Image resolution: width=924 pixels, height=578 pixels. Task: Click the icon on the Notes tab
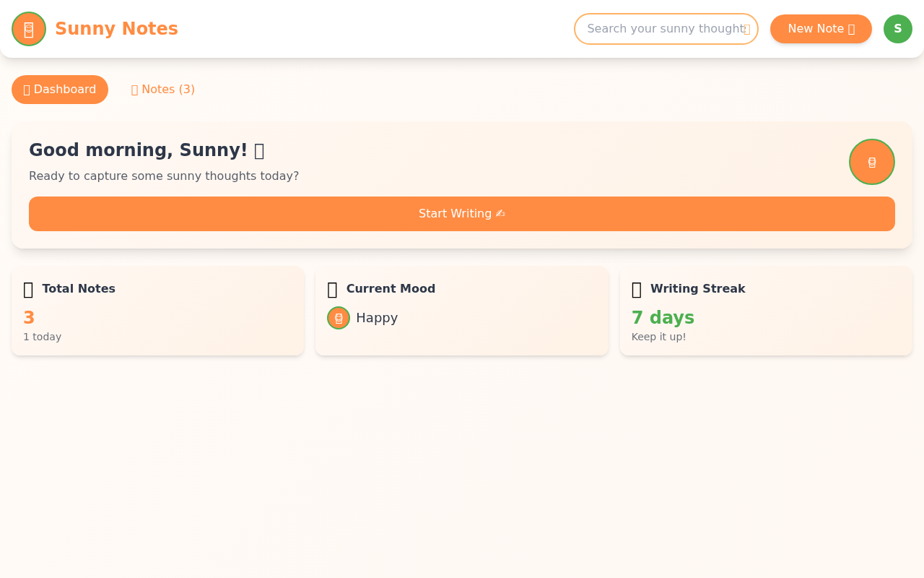click(134, 89)
